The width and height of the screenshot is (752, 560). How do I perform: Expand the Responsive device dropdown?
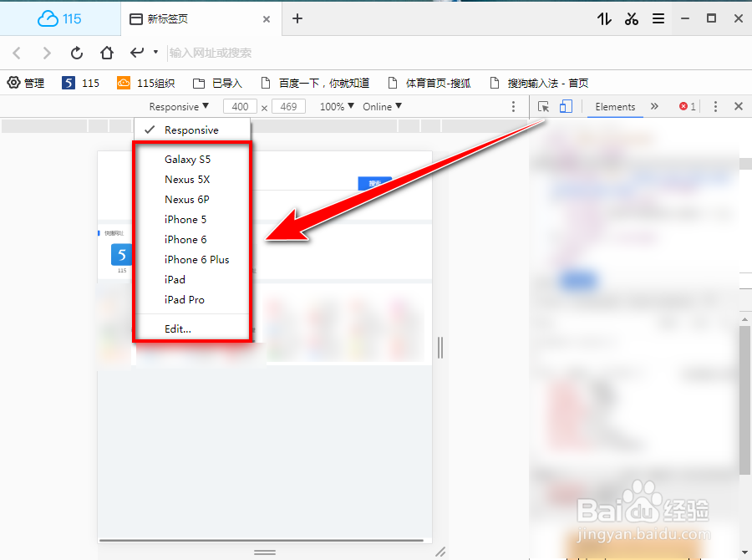[179, 106]
